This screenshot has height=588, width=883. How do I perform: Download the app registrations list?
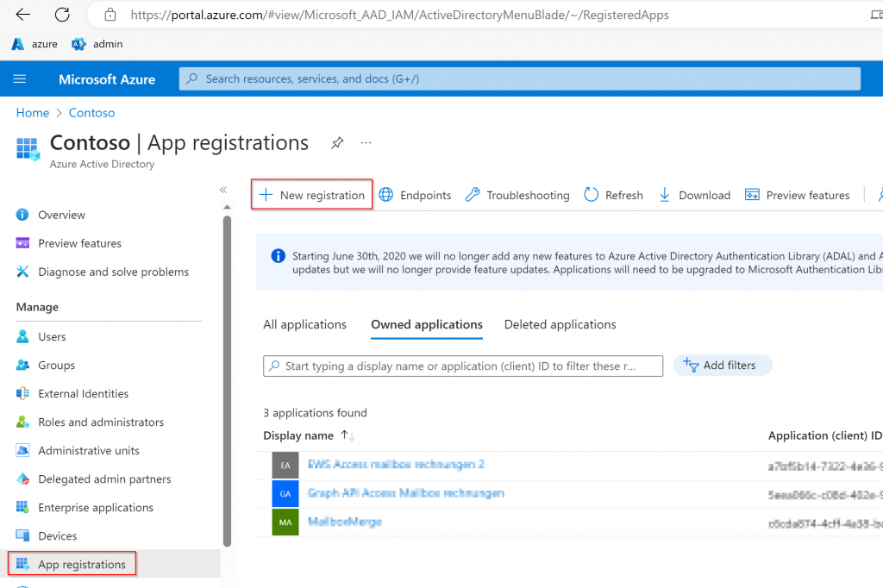click(694, 195)
